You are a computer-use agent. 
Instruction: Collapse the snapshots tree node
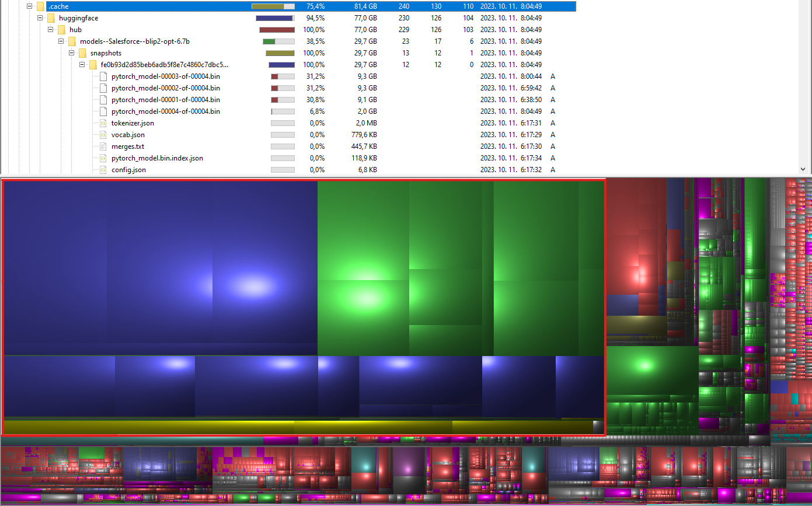72,53
